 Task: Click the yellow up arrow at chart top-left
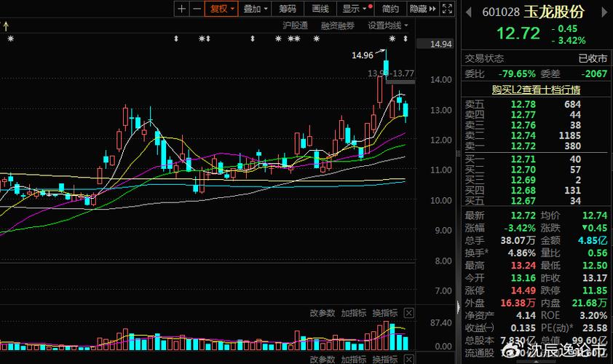click(6, 27)
